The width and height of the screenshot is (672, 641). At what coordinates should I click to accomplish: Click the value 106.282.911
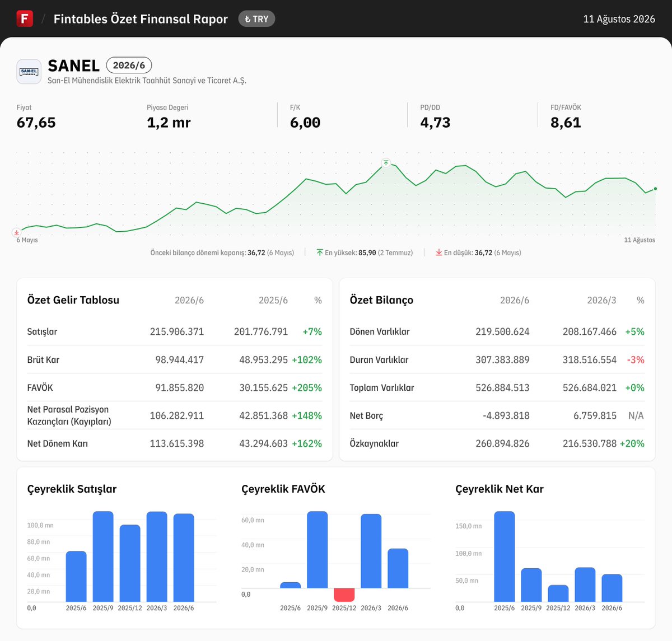pos(177,415)
